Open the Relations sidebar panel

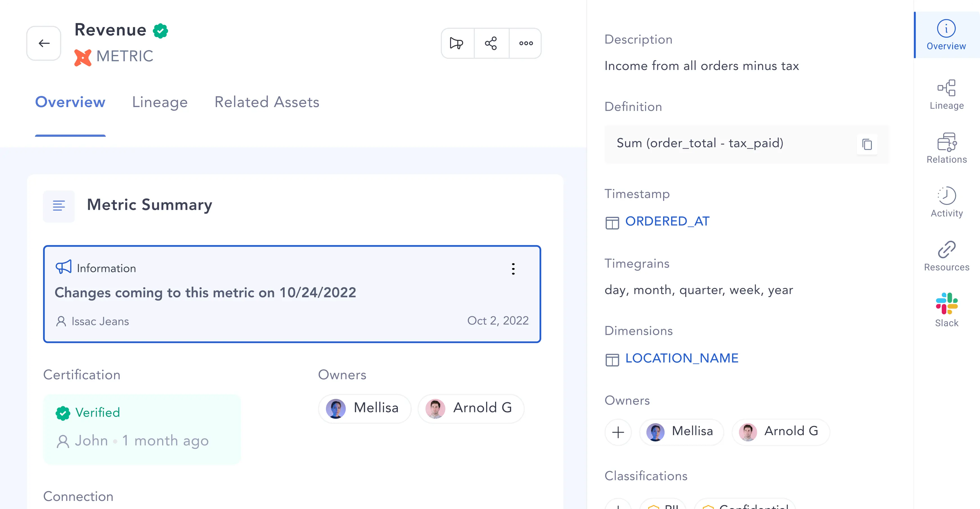click(946, 148)
